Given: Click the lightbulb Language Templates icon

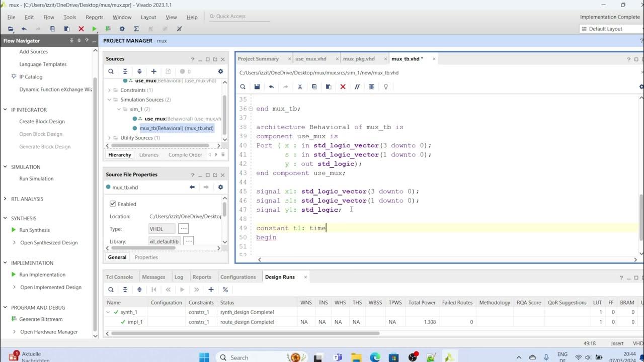Looking at the screenshot, I should pos(386,86).
